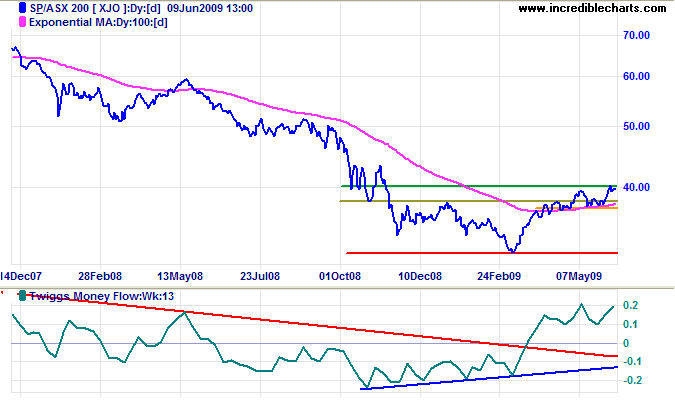Image resolution: width=675 pixels, height=400 pixels.
Task: Click the 23Jul08 date axis label
Action: point(260,276)
